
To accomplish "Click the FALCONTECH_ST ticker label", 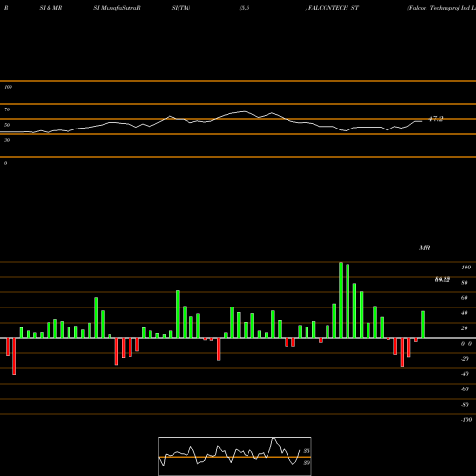I will click(x=333, y=8).
